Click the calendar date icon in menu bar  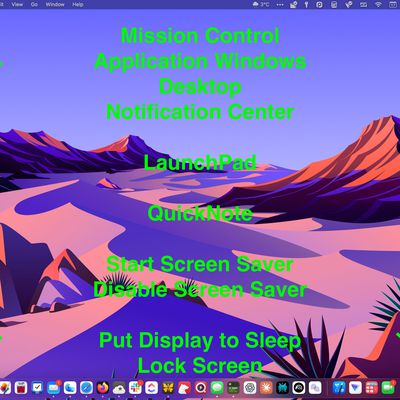pos(393,5)
